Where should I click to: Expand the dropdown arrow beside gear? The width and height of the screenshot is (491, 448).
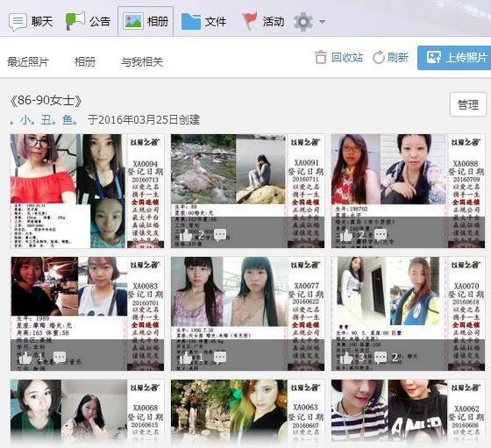click(x=322, y=22)
